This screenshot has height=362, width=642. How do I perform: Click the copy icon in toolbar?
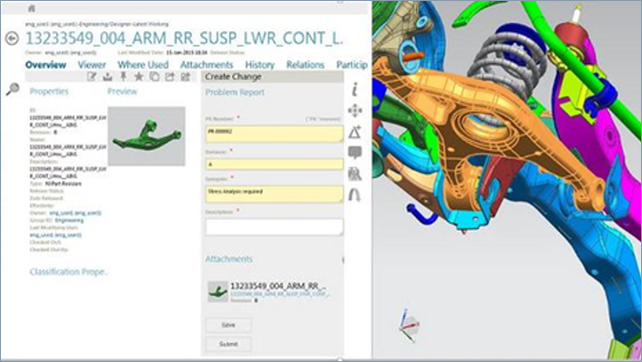154,76
